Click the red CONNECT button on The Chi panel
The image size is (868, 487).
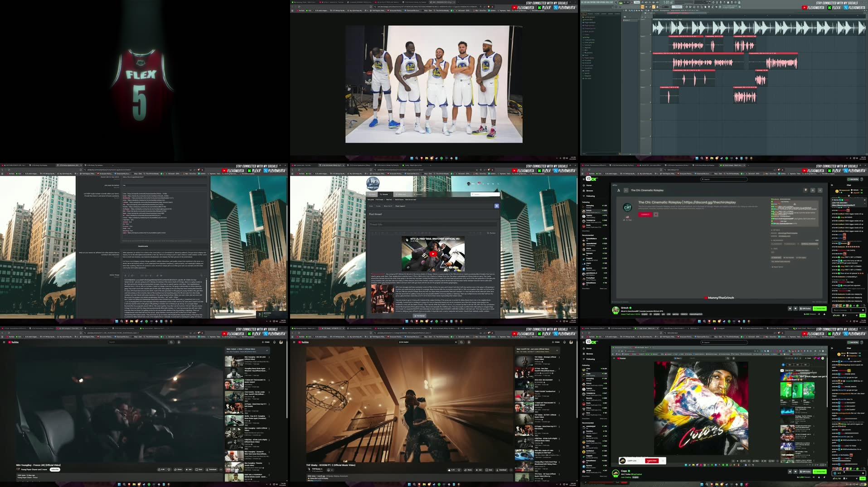click(645, 214)
